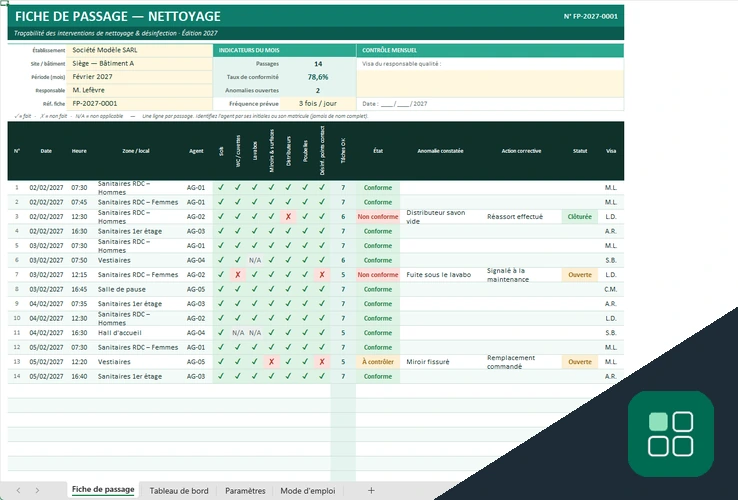The width and height of the screenshot is (738, 500).
Task: Select the C.M. visa cell
Action: click(x=611, y=289)
